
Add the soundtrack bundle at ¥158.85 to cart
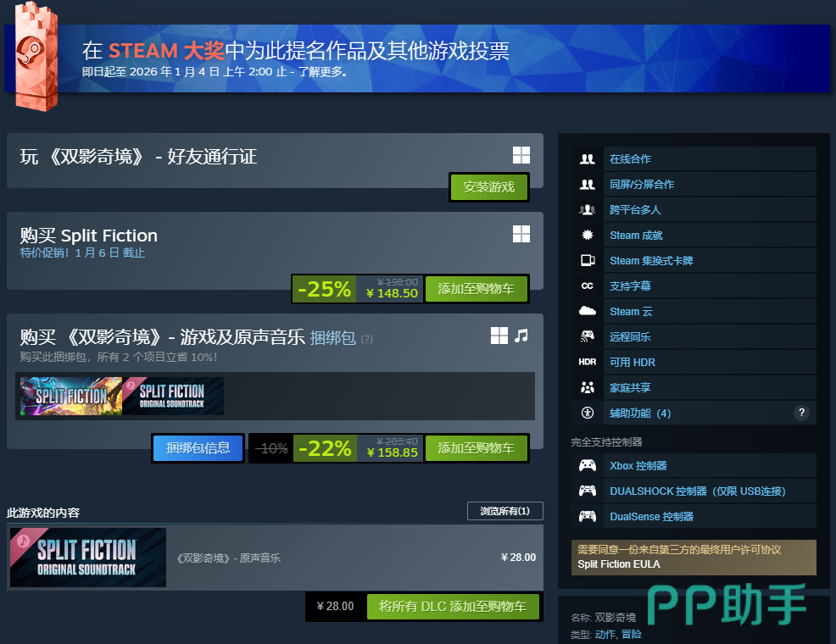(476, 448)
